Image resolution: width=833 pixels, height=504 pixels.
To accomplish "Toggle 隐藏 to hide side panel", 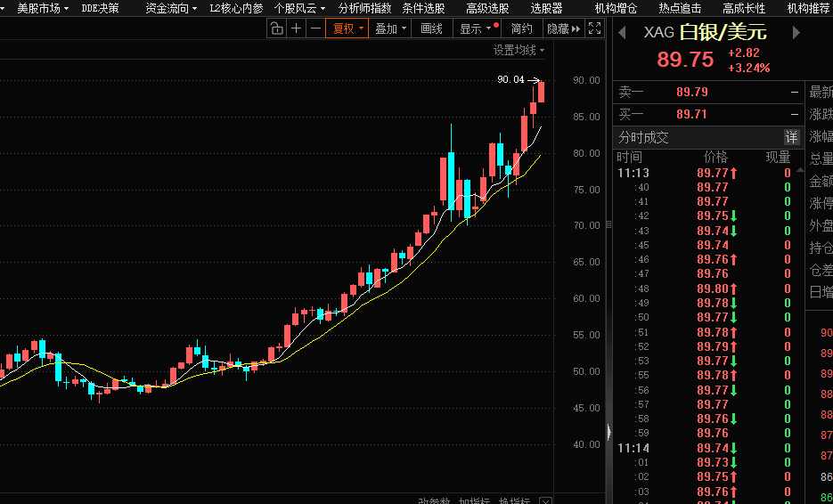I will click(x=563, y=28).
